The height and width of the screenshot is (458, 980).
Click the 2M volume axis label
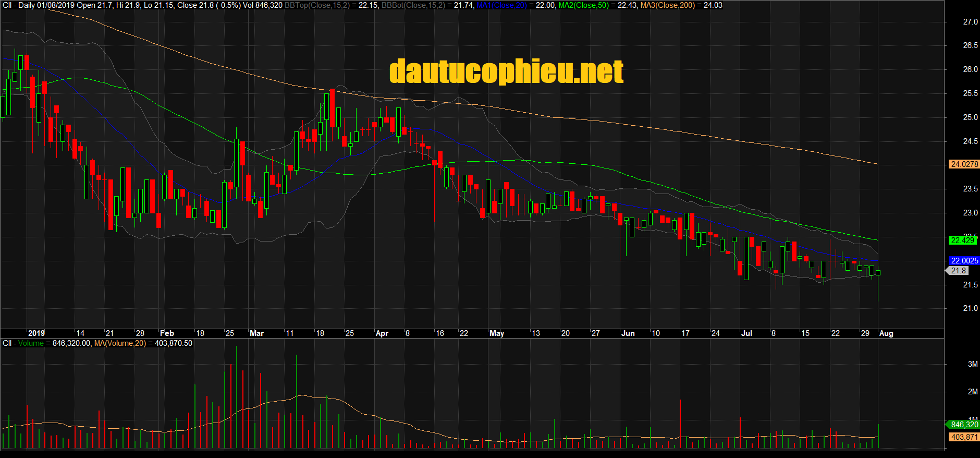pos(973,392)
